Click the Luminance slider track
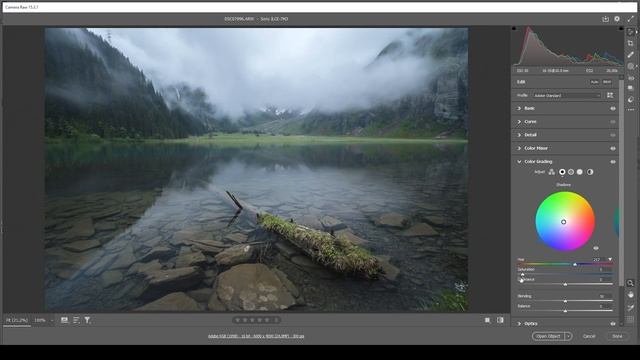The height and width of the screenshot is (360, 640). point(565,284)
